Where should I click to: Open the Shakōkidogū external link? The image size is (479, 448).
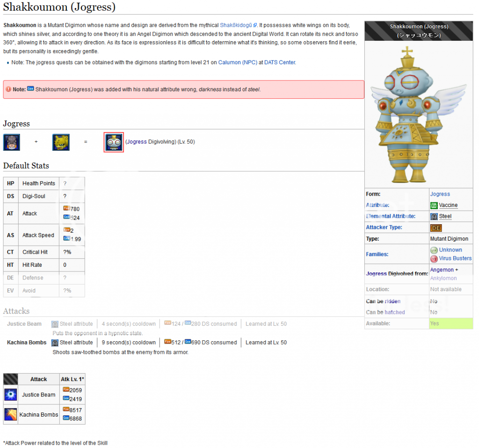(x=238, y=25)
